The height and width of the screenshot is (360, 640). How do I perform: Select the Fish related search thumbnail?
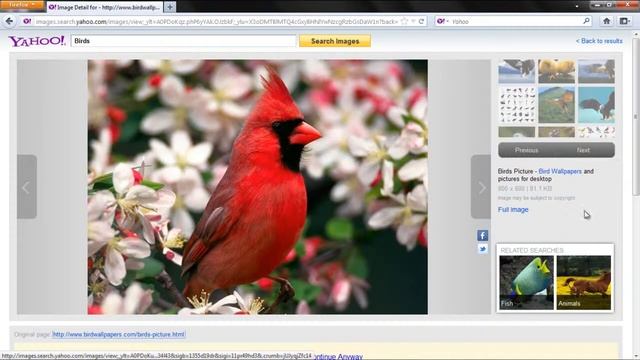(527, 282)
